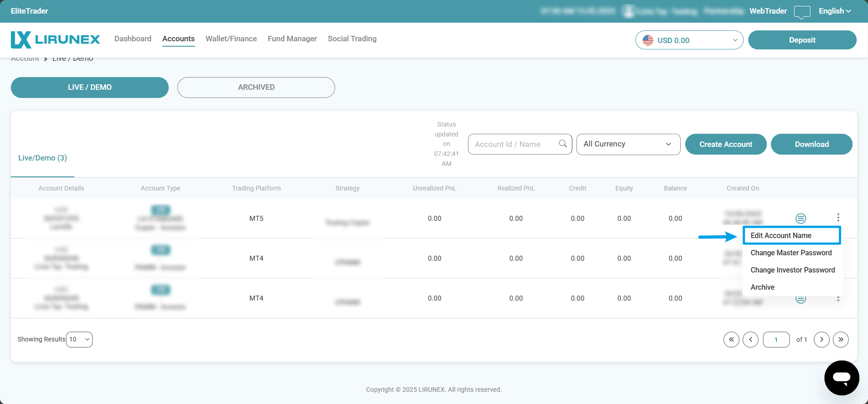
Task: Click the chat message icon in top bar
Action: (802, 12)
